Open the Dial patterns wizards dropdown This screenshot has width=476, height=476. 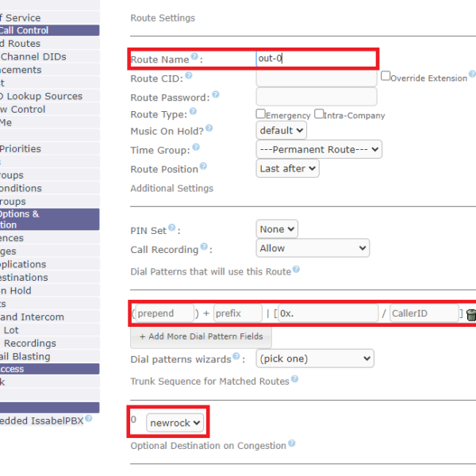(x=314, y=359)
